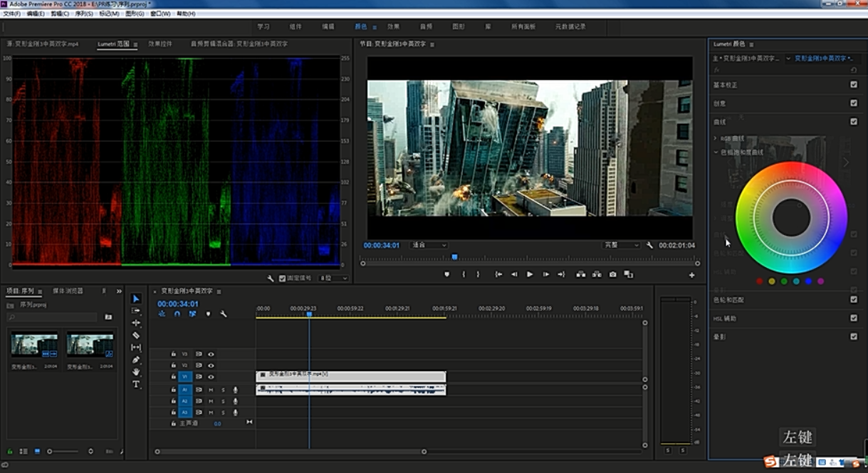Open Lumetri Scopes wrench settings
This screenshot has height=473, width=868.
pos(271,279)
